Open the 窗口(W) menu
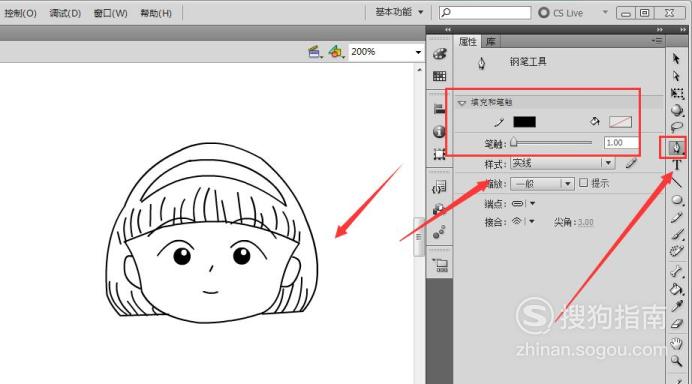The height and width of the screenshot is (384, 692). (110, 13)
